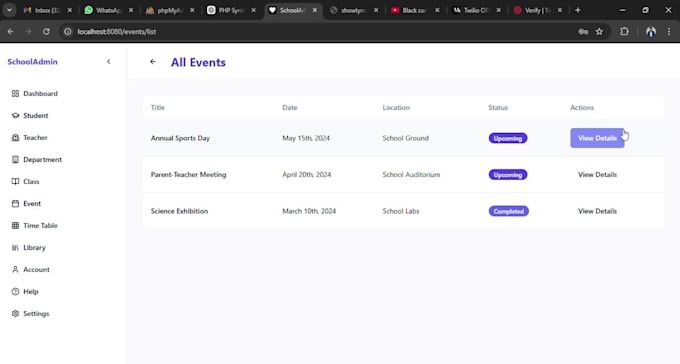Open the Chrome profile avatar
Image resolution: width=680 pixels, height=364 pixels.
tap(651, 32)
